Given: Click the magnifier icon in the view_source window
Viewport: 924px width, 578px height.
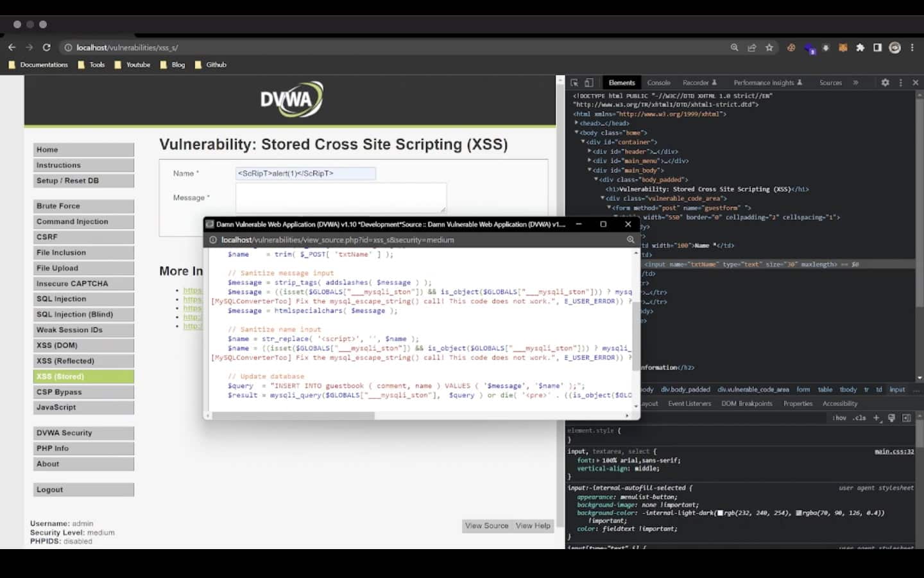Looking at the screenshot, I should coord(631,239).
